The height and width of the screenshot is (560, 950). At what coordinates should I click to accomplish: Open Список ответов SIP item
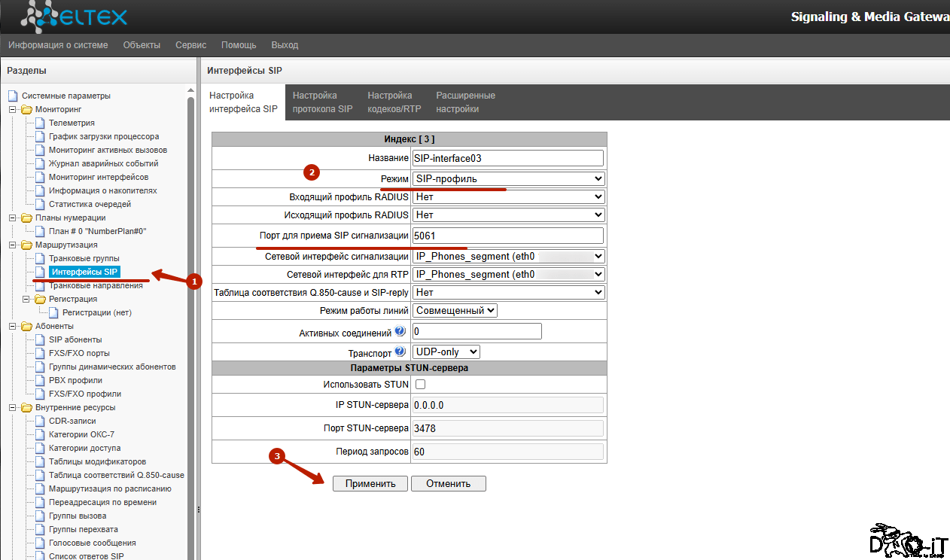(86, 556)
